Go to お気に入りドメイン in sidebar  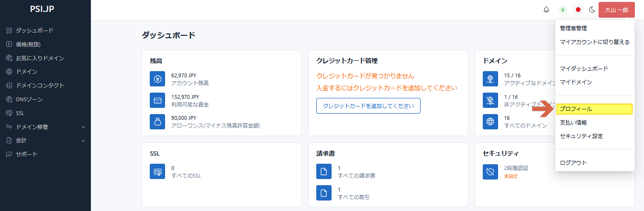coord(40,58)
